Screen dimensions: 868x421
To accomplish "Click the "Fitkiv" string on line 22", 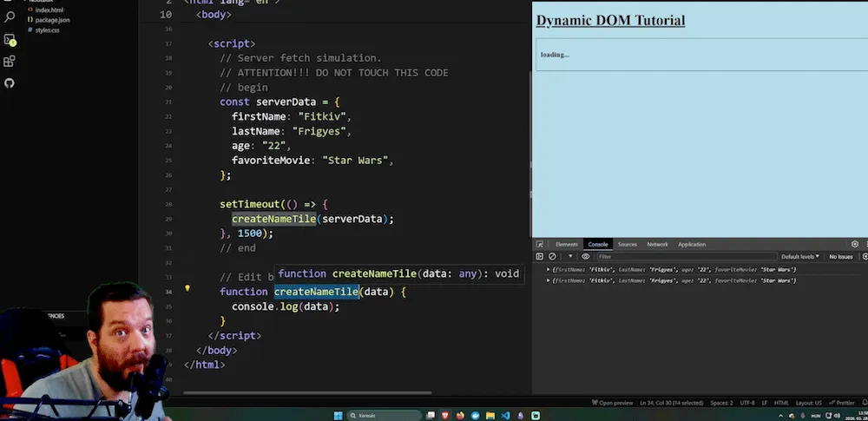I will point(322,116).
